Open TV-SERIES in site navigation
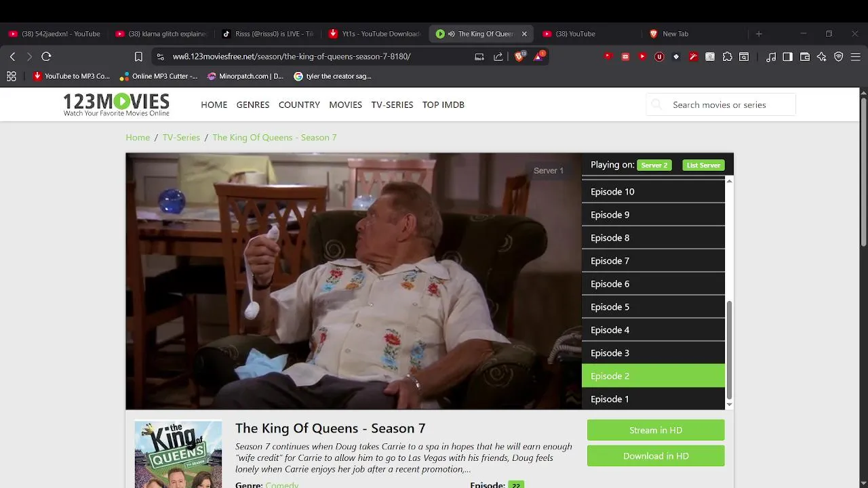This screenshot has height=488, width=868. [392, 105]
